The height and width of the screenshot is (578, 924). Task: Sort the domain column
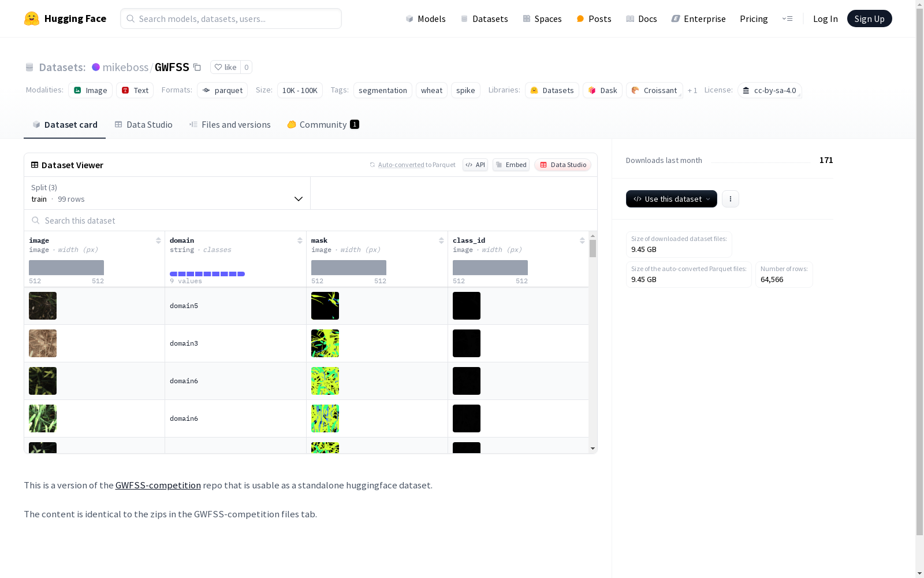pyautogui.click(x=300, y=240)
